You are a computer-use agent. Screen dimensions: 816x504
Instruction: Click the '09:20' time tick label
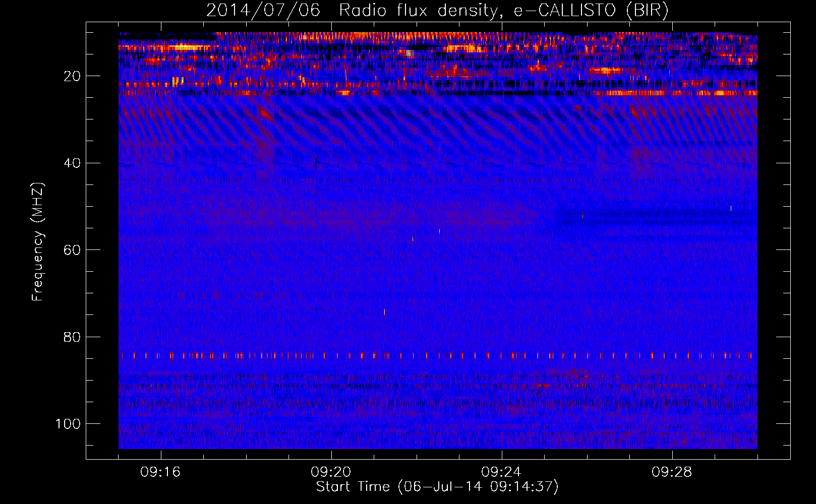pos(331,472)
